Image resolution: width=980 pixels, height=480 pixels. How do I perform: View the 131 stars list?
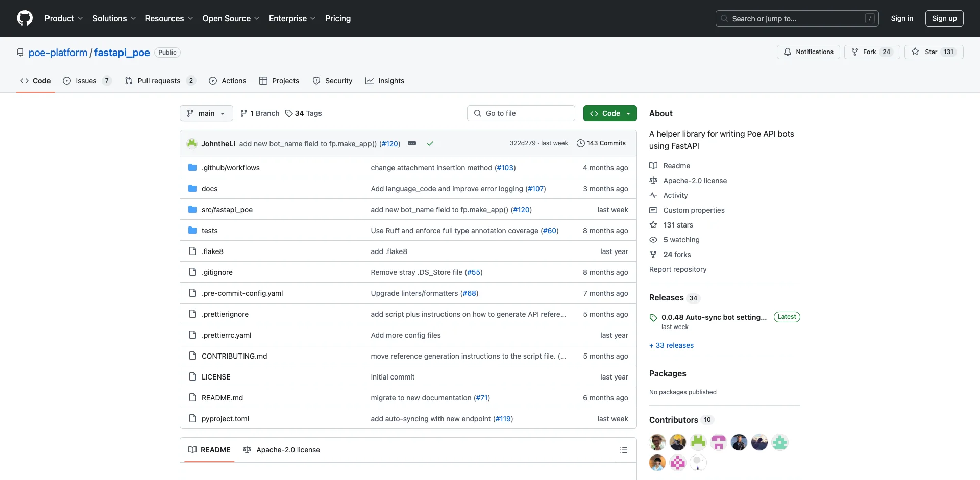(671, 225)
